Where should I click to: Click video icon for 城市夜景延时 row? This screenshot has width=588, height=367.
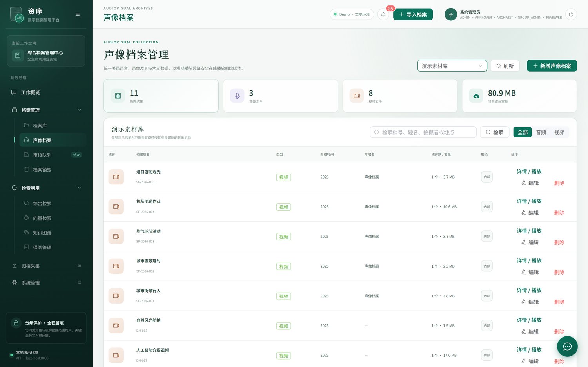116,266
